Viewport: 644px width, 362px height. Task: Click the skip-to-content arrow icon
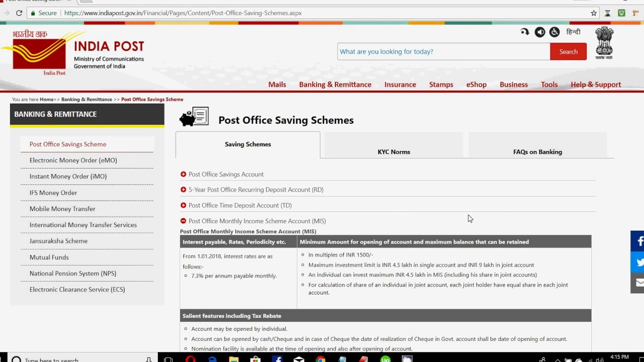tap(525, 32)
